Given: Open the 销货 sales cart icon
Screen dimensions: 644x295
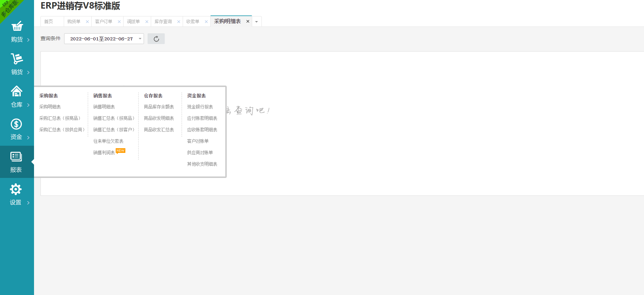Looking at the screenshot, I should click(x=17, y=59).
